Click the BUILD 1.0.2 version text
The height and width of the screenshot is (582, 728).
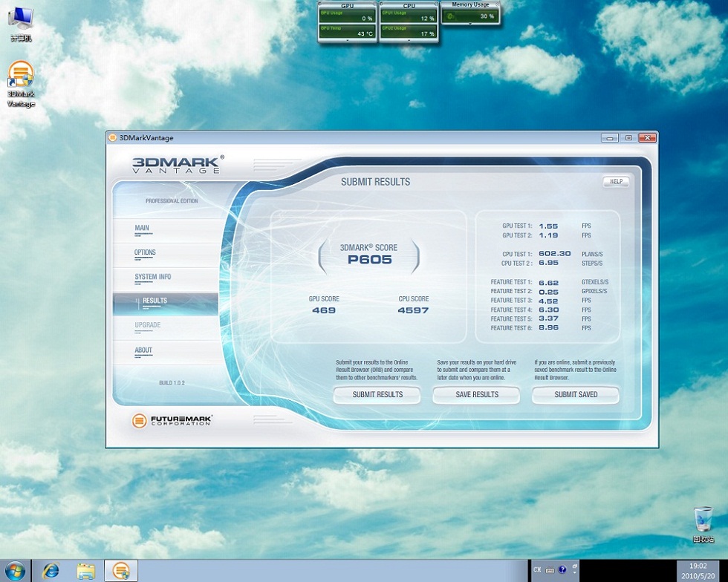tap(172, 383)
